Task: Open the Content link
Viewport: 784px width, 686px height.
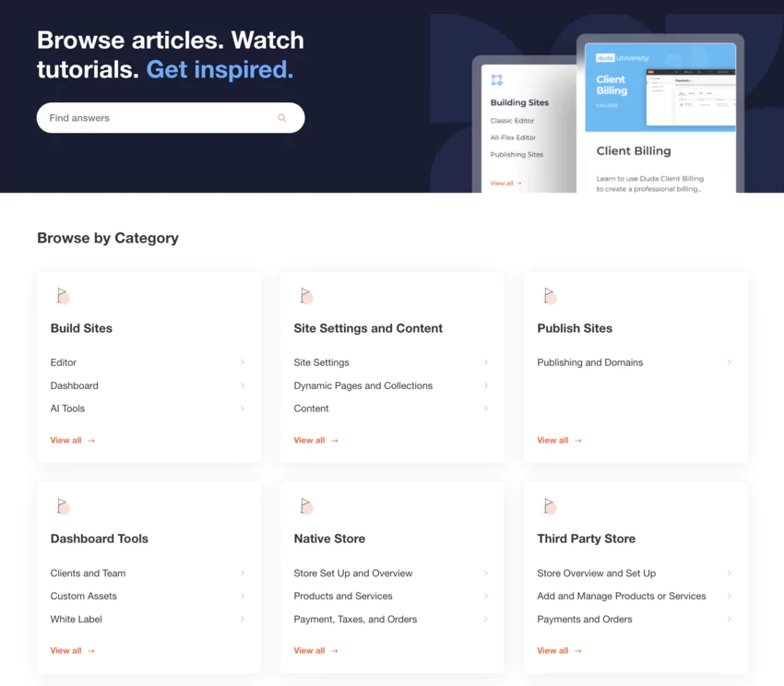Action: pyautogui.click(x=311, y=408)
